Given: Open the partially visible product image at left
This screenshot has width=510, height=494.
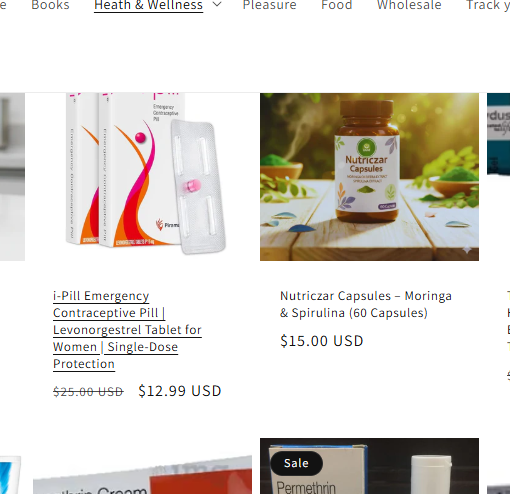Looking at the screenshot, I should tap(12, 177).
